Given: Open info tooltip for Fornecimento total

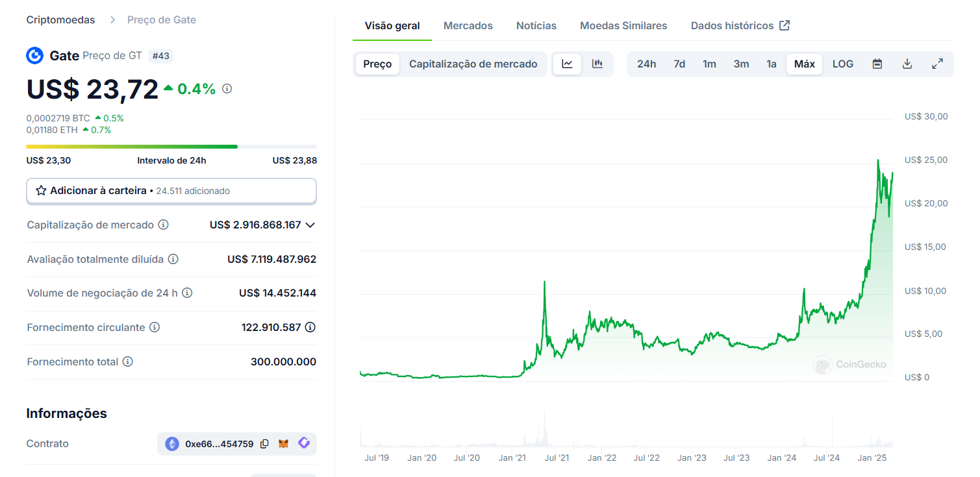Looking at the screenshot, I should click(128, 361).
